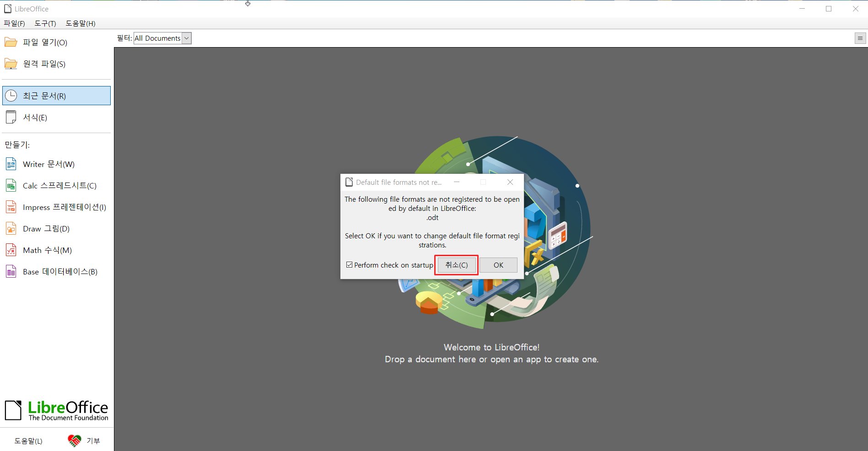
Task: Select 서식(E) templates label
Action: (35, 117)
